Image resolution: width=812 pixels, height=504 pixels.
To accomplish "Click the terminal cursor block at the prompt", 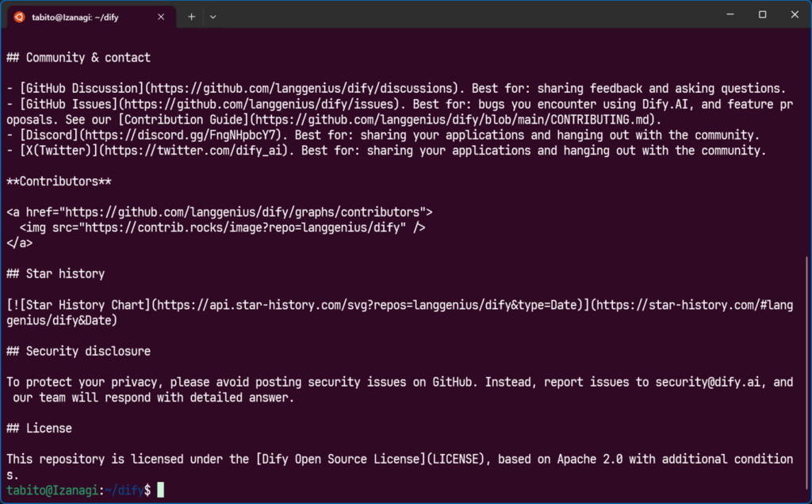I will 160,490.
